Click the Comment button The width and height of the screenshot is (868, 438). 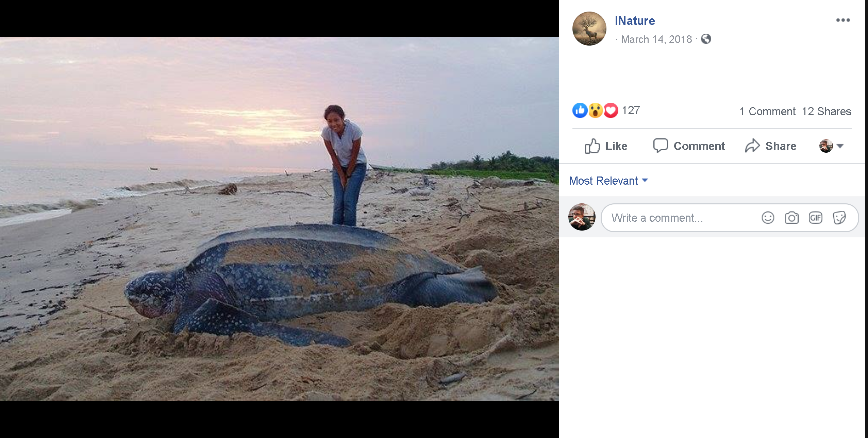click(x=689, y=146)
